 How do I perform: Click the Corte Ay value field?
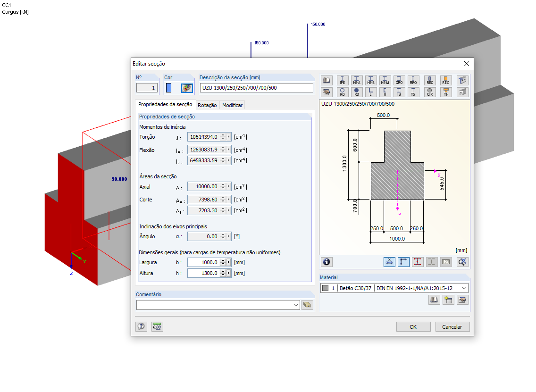click(204, 199)
